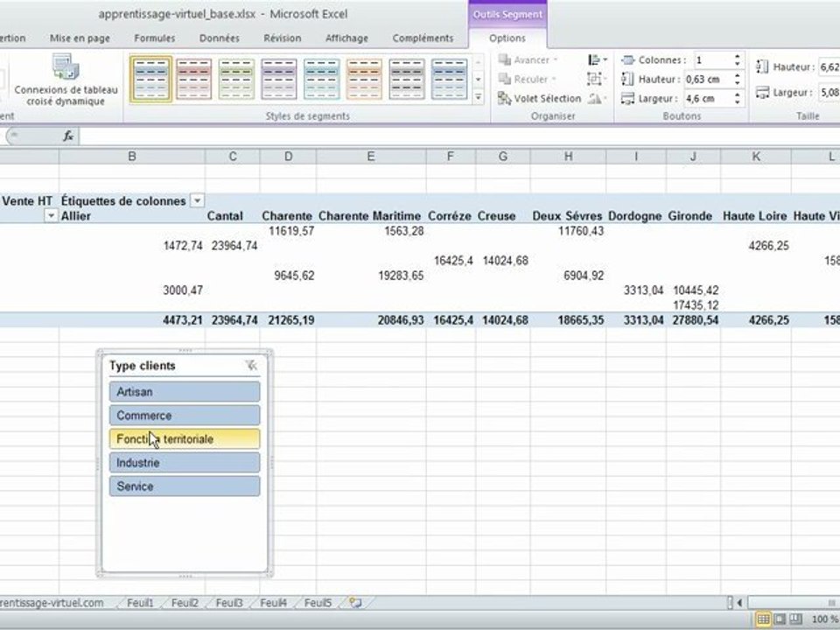Switch to sheet Feuil1

pyautogui.click(x=140, y=603)
